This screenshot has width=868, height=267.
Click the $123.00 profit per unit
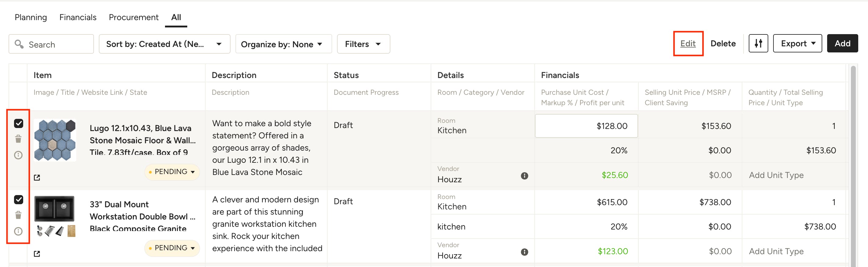(613, 251)
